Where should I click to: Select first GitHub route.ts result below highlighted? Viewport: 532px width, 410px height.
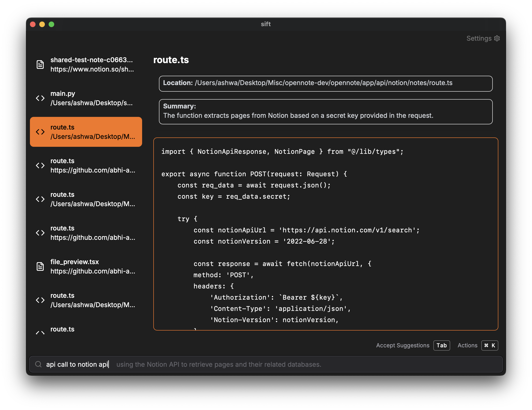[x=93, y=165]
